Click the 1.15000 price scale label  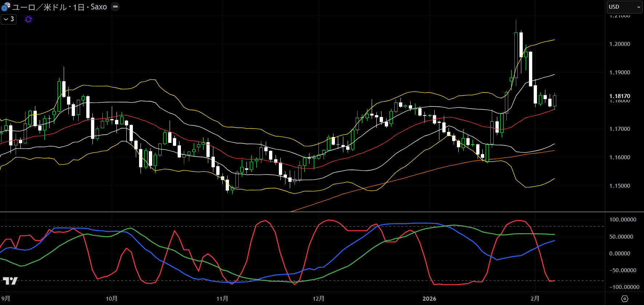click(x=620, y=186)
